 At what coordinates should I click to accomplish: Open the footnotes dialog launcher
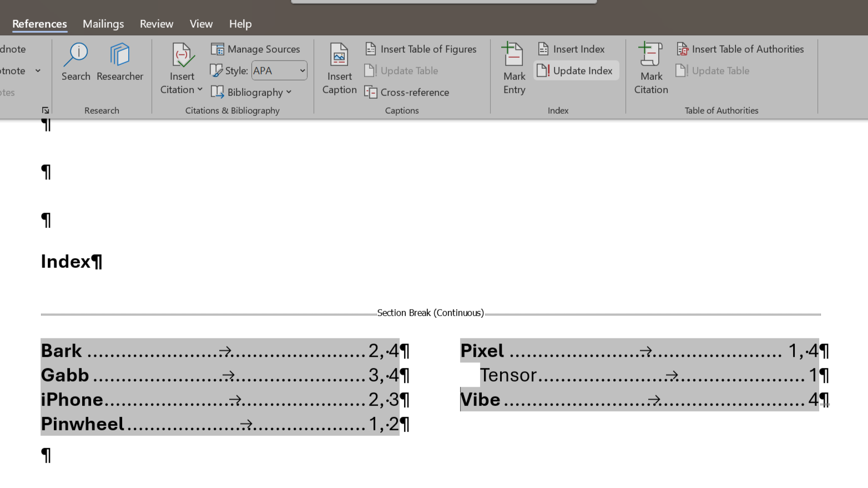46,110
